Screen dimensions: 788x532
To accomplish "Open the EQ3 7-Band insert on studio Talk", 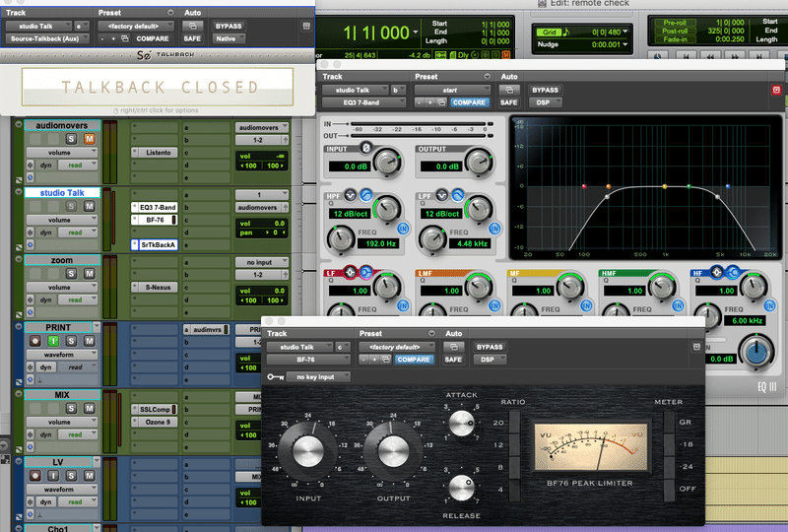I will pos(155,207).
